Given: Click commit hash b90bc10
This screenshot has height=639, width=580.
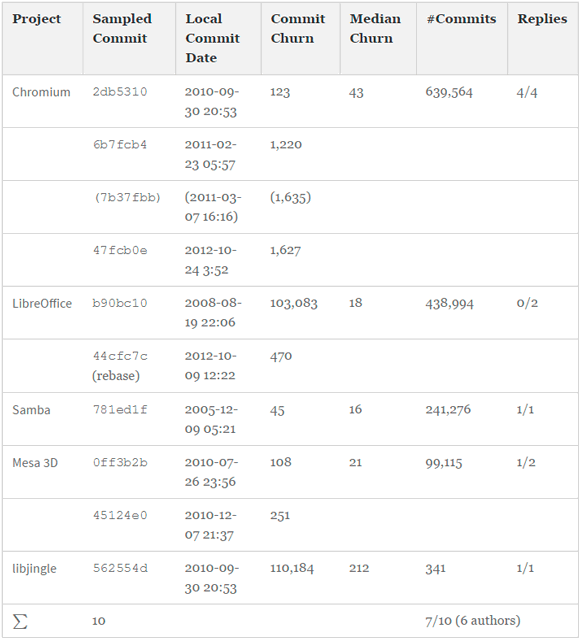Looking at the screenshot, I should [x=120, y=303].
